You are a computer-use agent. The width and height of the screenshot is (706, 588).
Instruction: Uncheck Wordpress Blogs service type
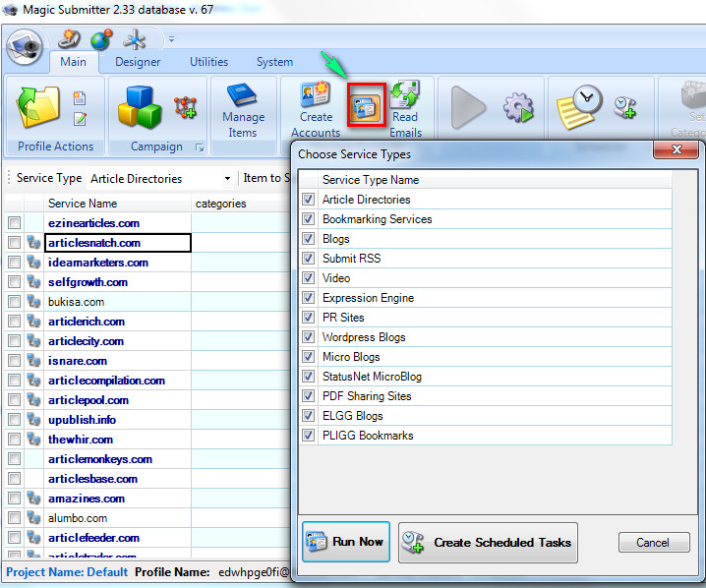click(309, 336)
